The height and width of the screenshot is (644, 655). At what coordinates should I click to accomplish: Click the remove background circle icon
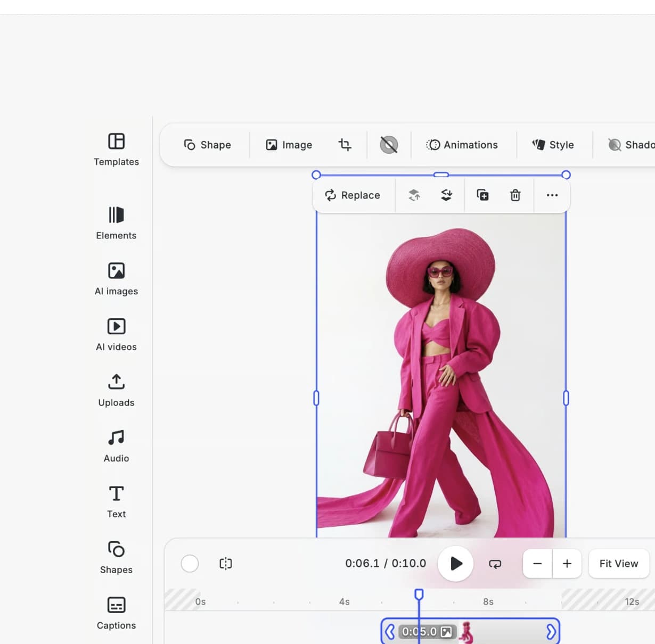tap(389, 145)
